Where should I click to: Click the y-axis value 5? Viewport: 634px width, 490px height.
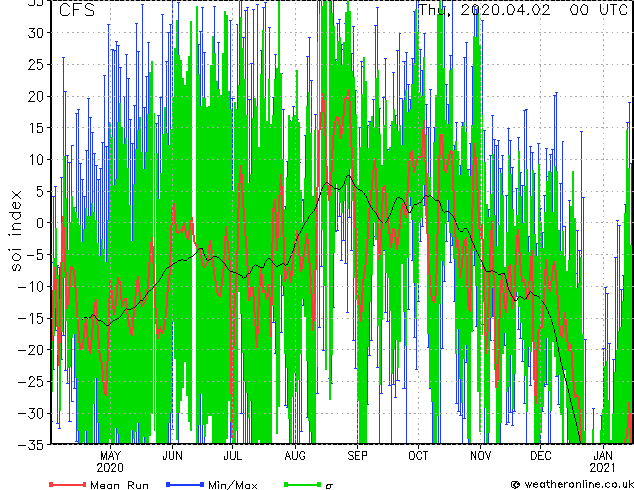point(42,192)
